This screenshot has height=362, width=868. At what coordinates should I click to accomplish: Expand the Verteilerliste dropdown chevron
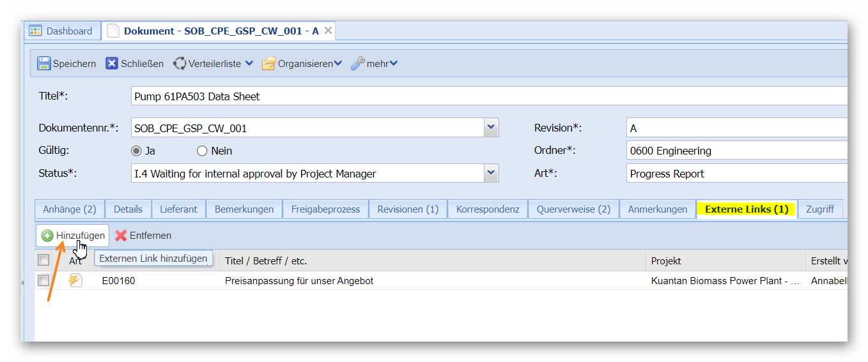point(249,64)
